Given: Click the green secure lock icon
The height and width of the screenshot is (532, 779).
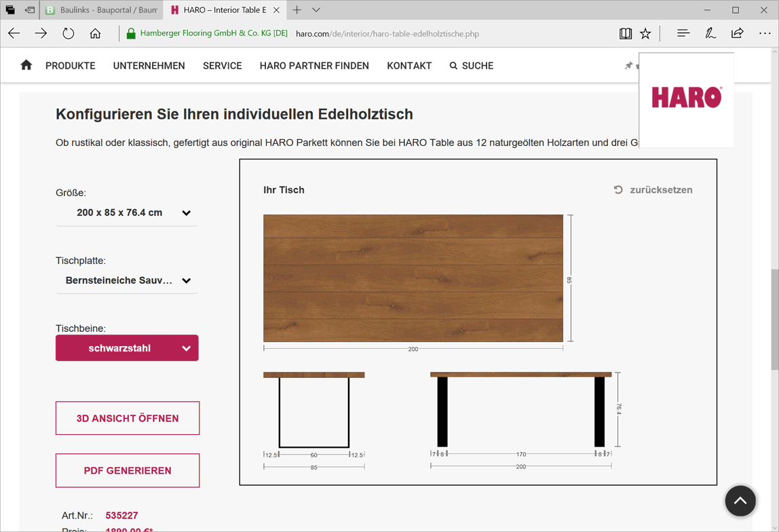Looking at the screenshot, I should 131,33.
